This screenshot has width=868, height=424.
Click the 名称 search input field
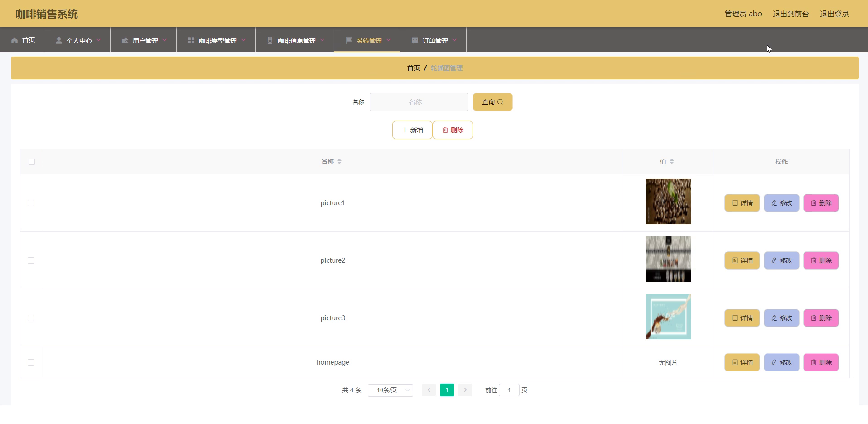[419, 102]
